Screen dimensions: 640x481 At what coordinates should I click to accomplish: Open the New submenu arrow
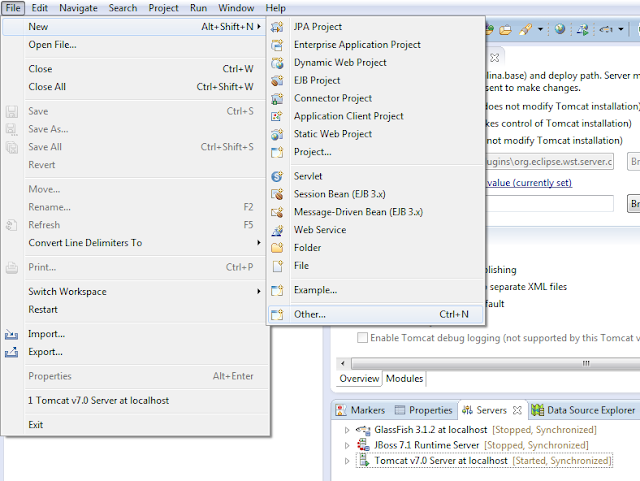259,27
